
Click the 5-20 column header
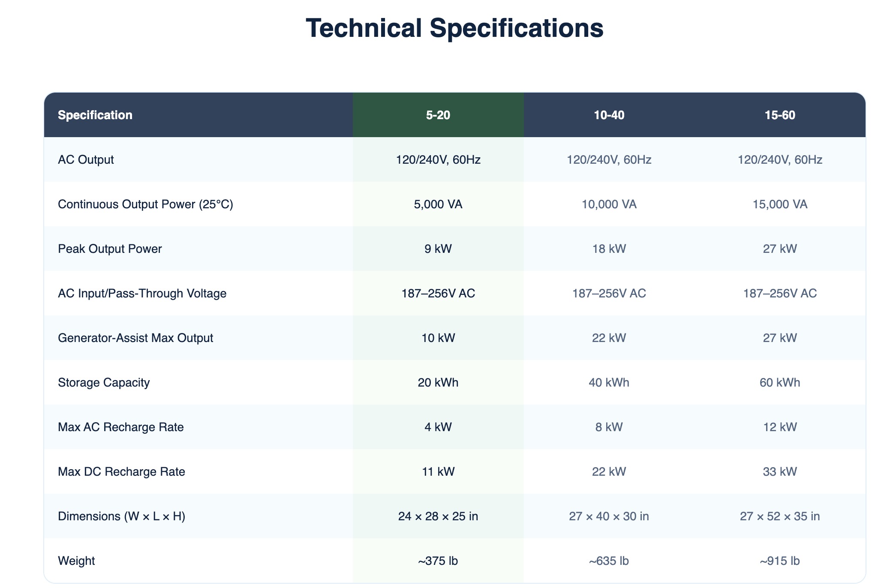point(438,115)
